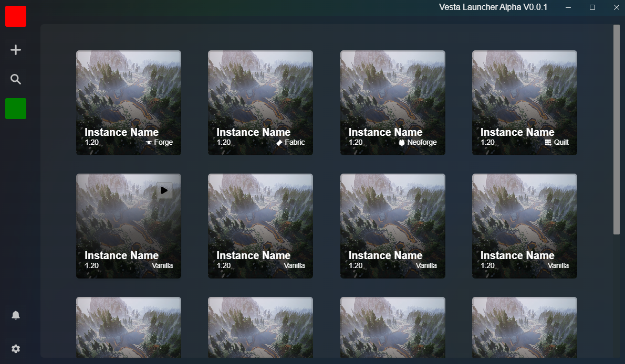
Task: Click the 1.20 version label on Fabric instance
Action: tap(224, 142)
